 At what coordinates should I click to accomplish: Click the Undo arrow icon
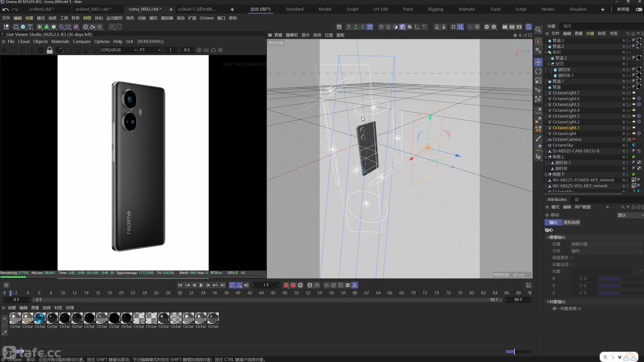click(6, 9)
